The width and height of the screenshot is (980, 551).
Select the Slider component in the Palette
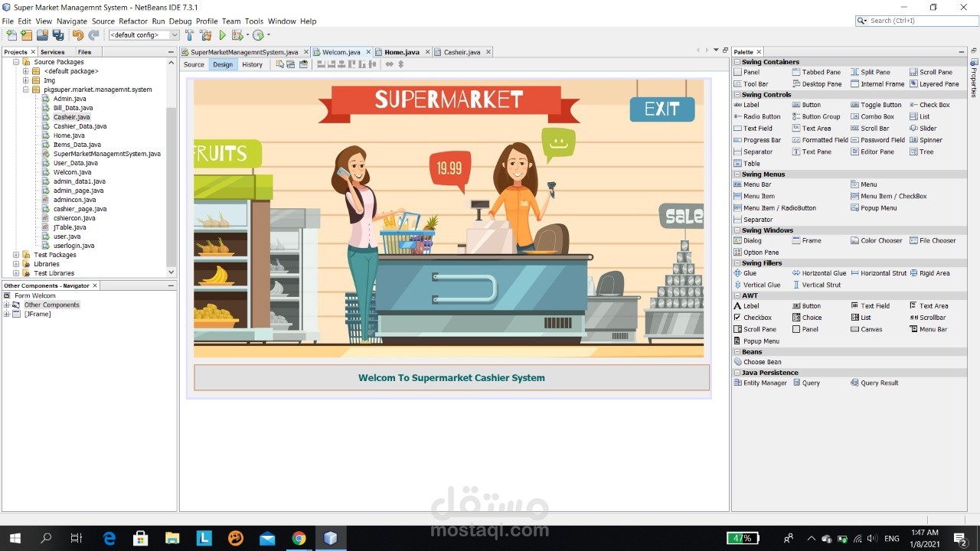click(924, 128)
